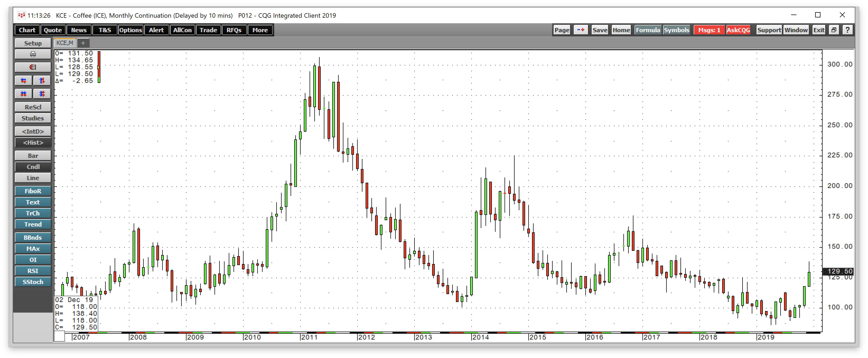Open the Studies button
Viewport: 868px width, 358px height.
click(33, 118)
